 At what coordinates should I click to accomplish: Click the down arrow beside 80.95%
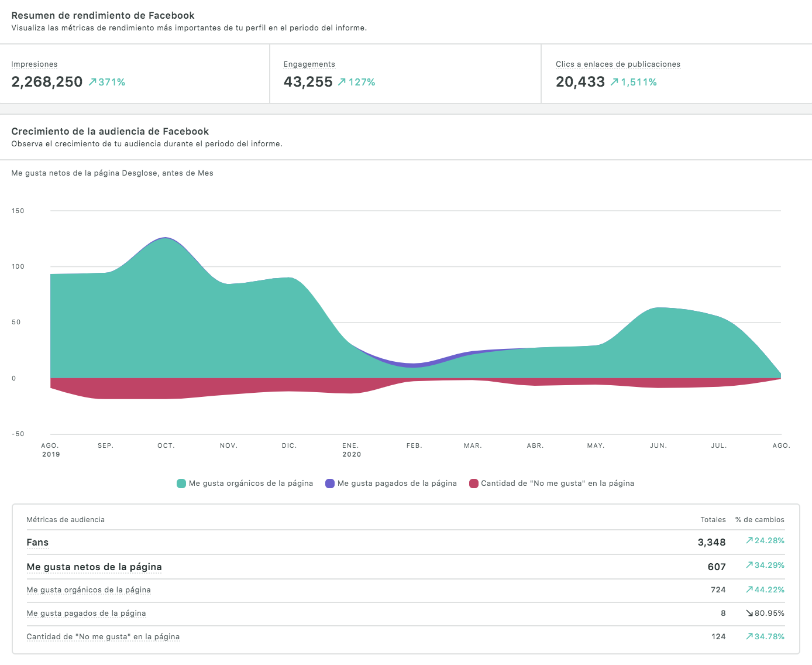(749, 613)
